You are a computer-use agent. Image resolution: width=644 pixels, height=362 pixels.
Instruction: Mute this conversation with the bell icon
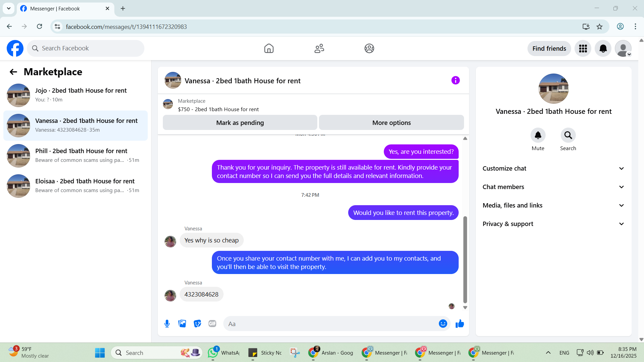point(538,135)
